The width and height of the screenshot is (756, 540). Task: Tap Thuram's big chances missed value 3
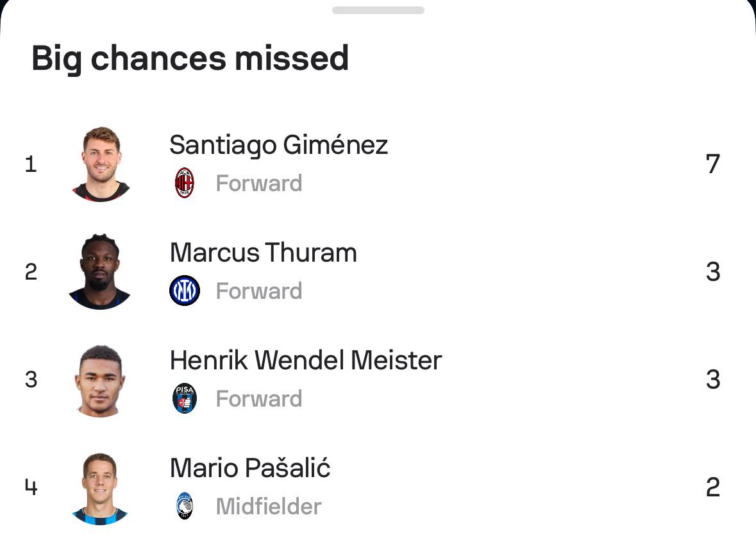713,273
